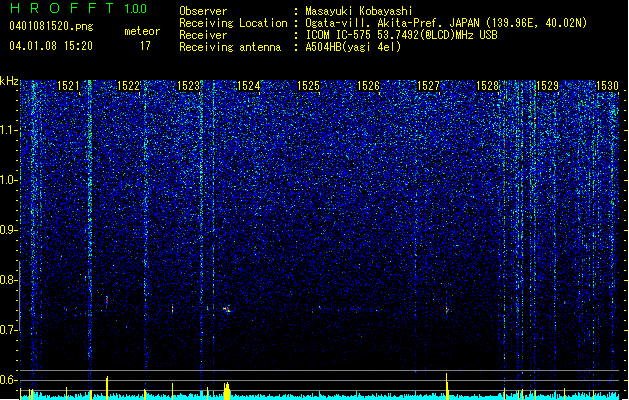Click time marker 1529
The width and height of the screenshot is (629, 400).
pyautogui.click(x=548, y=86)
